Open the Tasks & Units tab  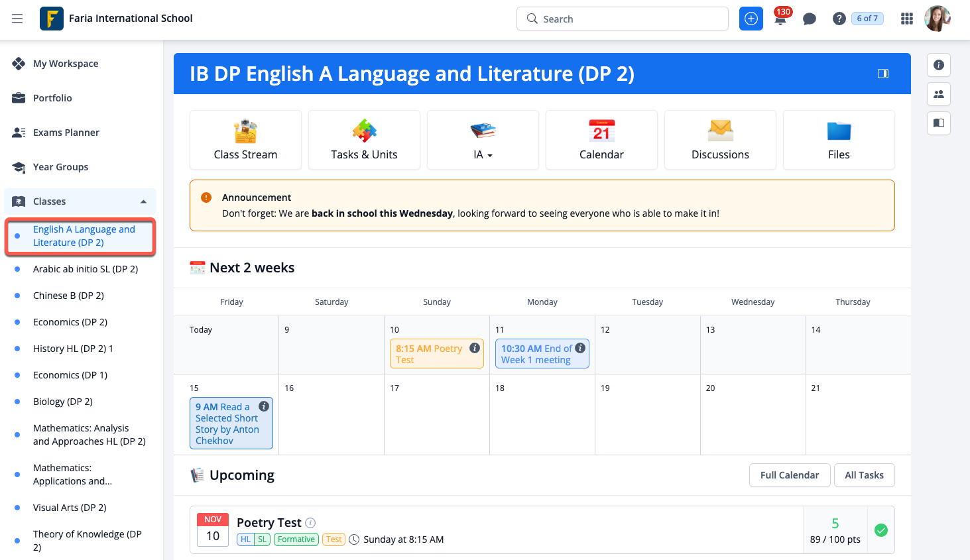pyautogui.click(x=364, y=140)
